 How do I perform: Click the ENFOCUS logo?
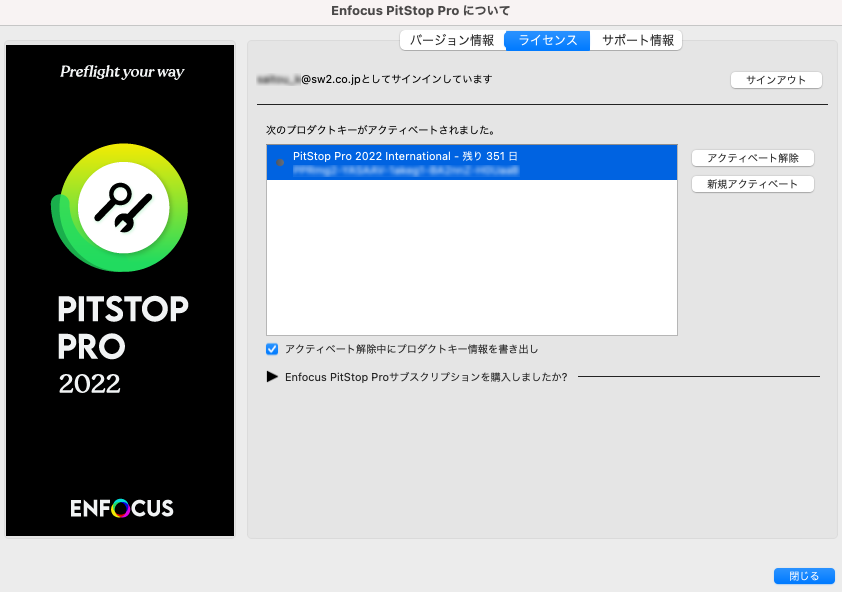[x=122, y=508]
